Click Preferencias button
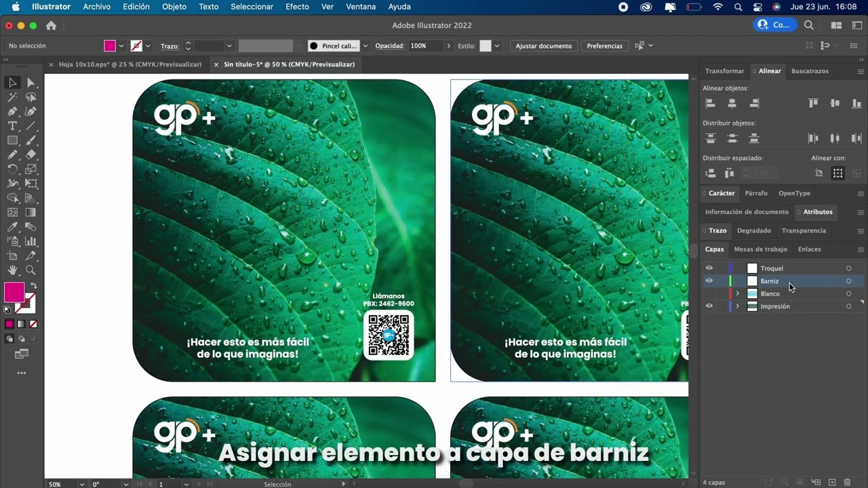 604,46
